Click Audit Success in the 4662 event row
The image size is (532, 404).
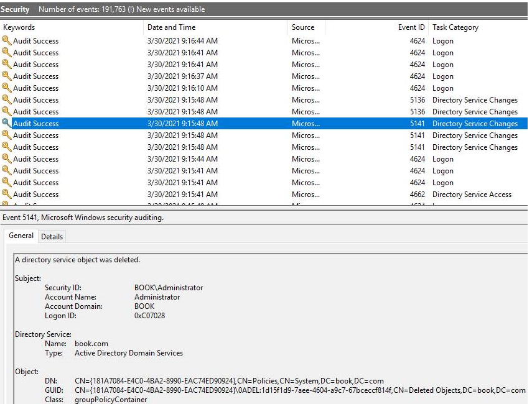tap(36, 195)
